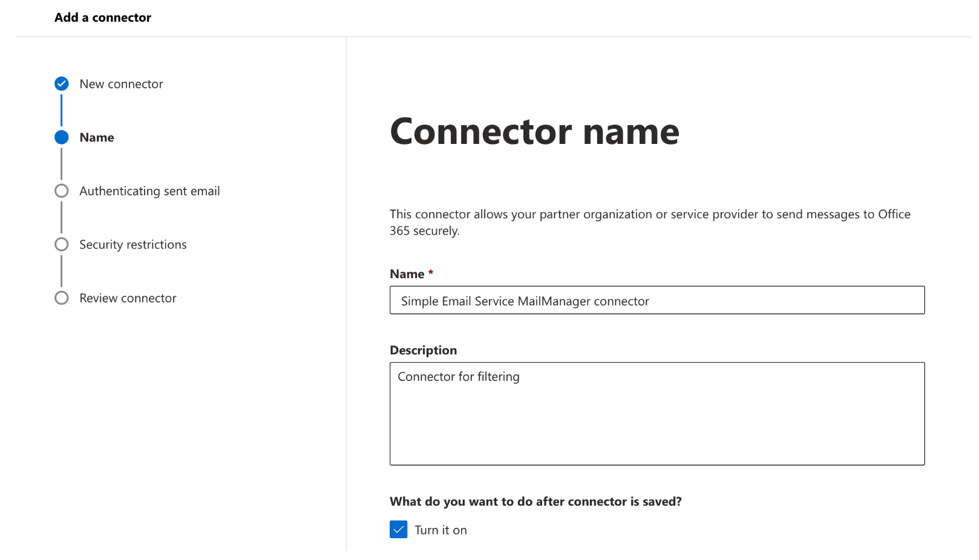Click the New connector step label

coord(121,83)
